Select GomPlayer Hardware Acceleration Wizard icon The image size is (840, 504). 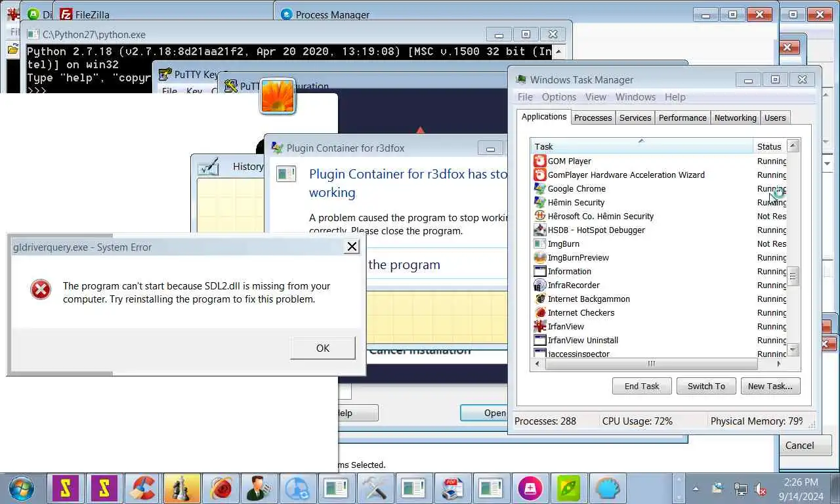(540, 175)
